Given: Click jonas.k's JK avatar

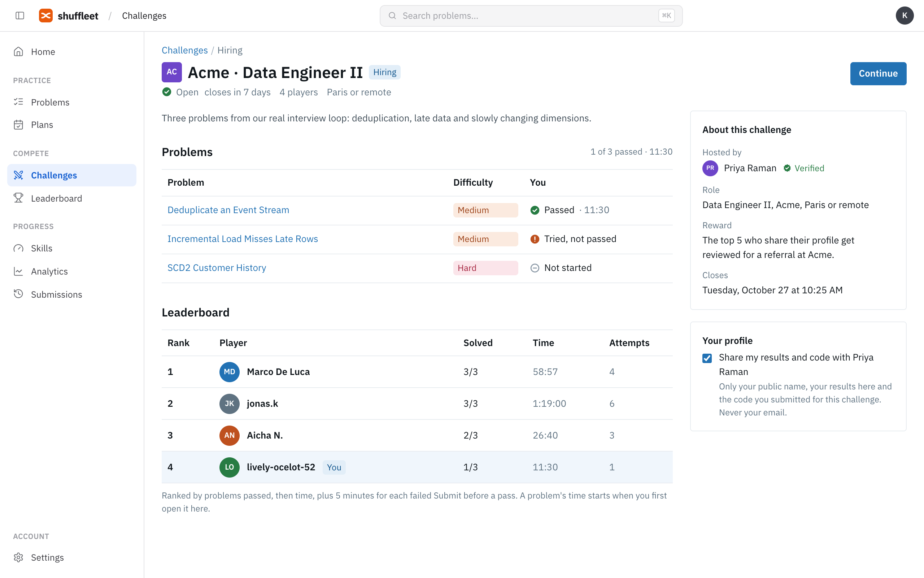Looking at the screenshot, I should pyautogui.click(x=230, y=404).
